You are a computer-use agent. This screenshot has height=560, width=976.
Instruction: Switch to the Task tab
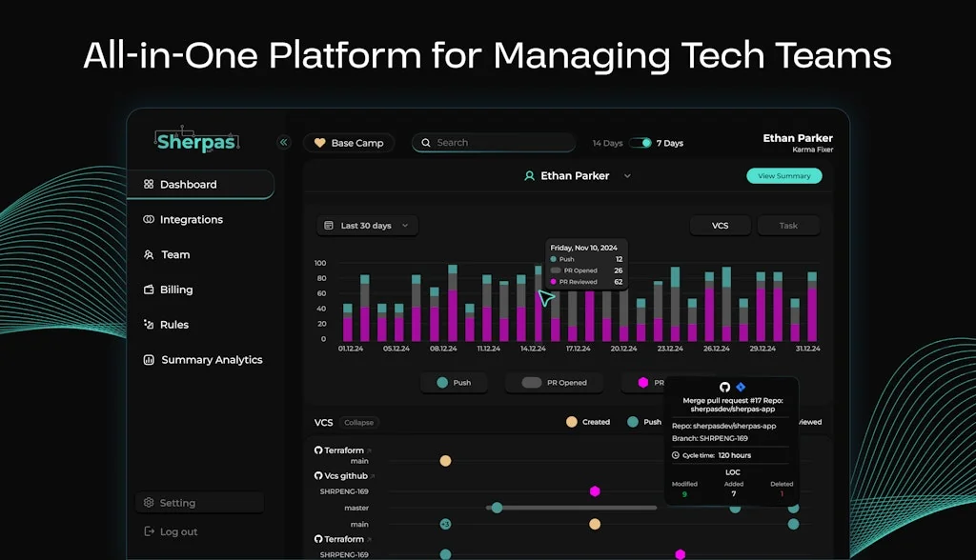click(x=788, y=226)
